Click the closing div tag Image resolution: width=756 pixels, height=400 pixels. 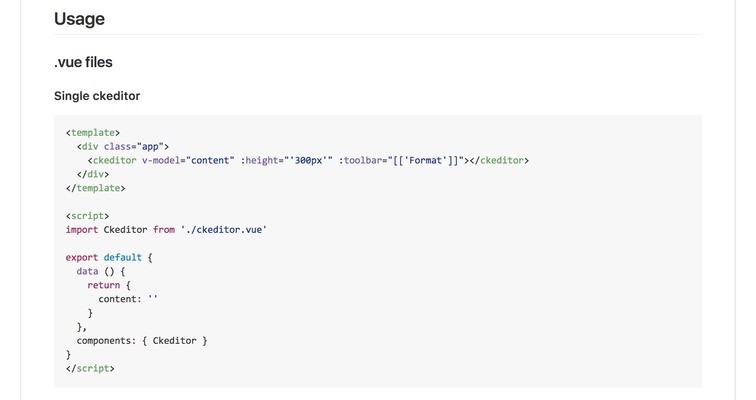(93, 174)
